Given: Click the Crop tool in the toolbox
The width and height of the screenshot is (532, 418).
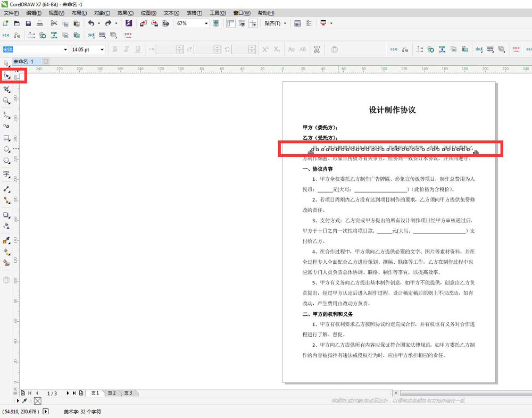Looking at the screenshot, I should (x=6, y=89).
